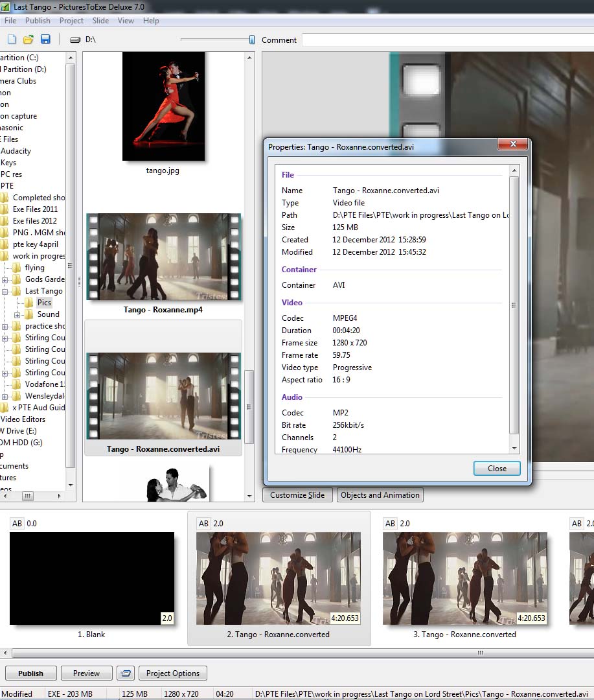Expand the Sound folder node
Screen dimensions: 594x700
(x=17, y=315)
